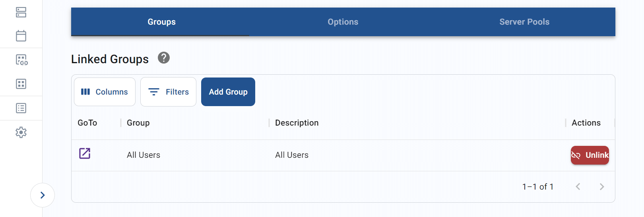644x217 pixels.
Task: Open the settings gear in sidebar
Action: (21, 132)
